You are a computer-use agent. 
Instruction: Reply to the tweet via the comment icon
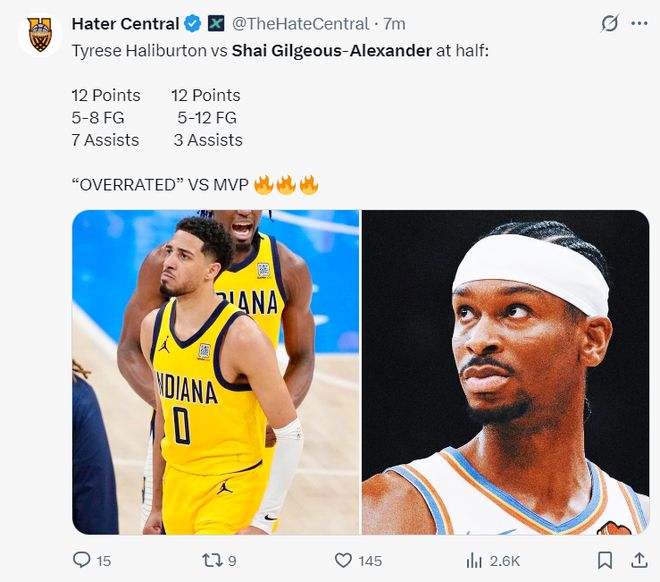click(x=82, y=560)
